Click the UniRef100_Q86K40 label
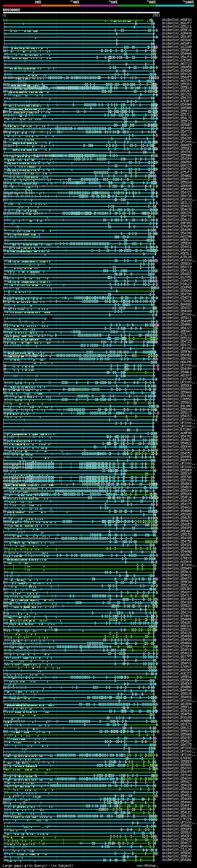The width and height of the screenshot is (197, 868). coord(177,446)
